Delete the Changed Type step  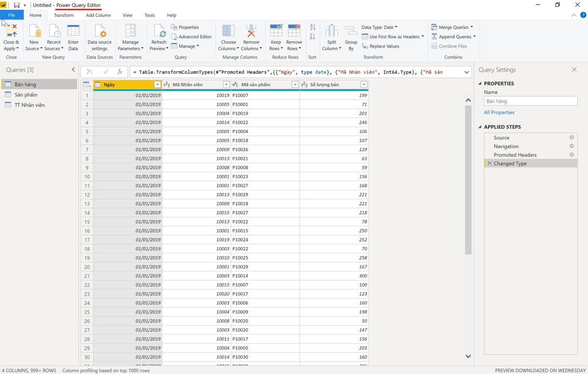(x=489, y=163)
